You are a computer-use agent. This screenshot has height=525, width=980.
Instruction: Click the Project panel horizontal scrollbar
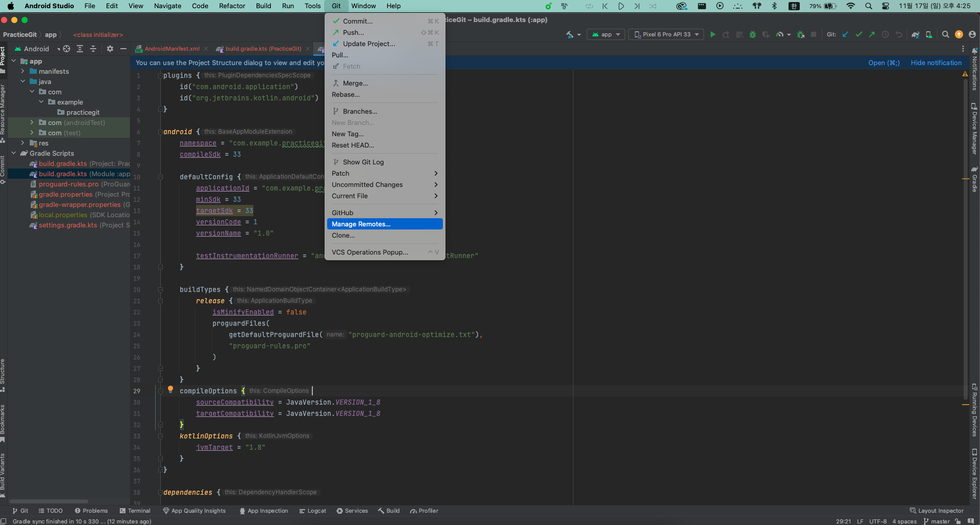pos(49,501)
